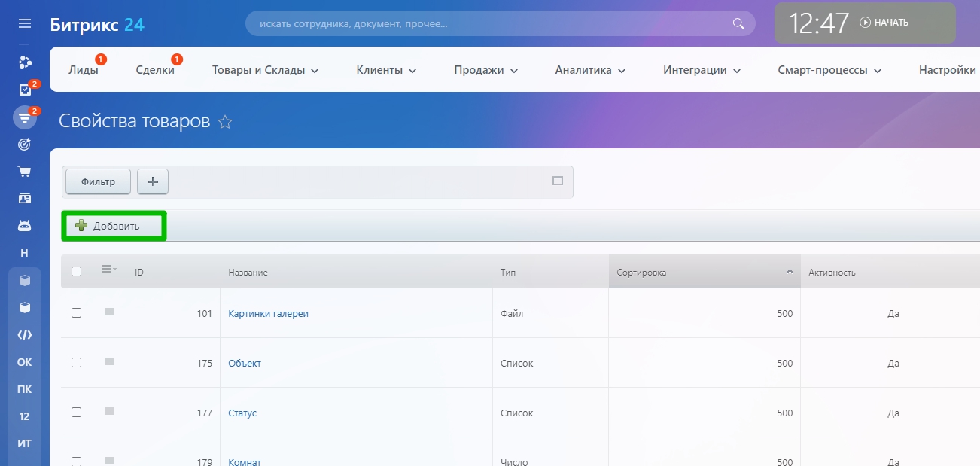Click the CRM funnel sidebar icon
Image resolution: width=980 pixels, height=466 pixels.
point(25,117)
